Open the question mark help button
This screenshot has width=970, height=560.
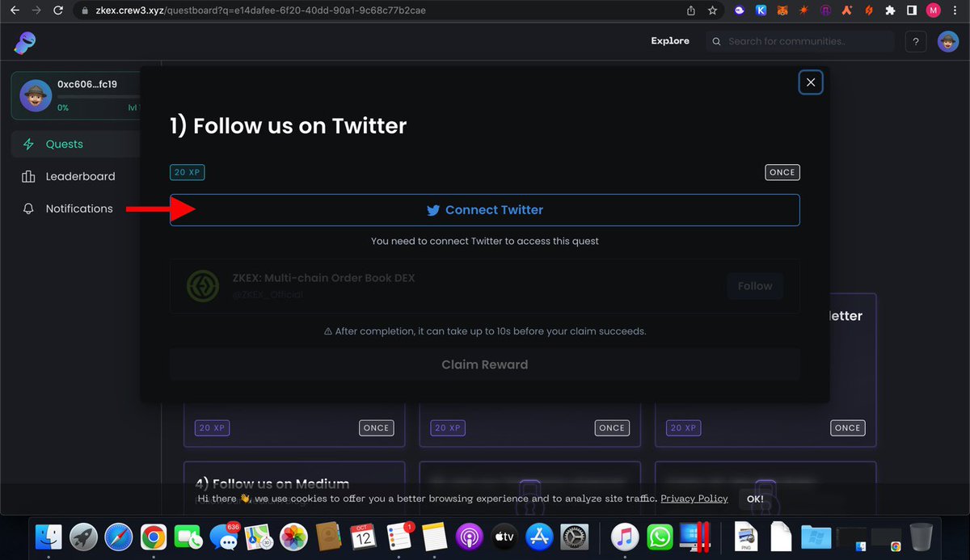[x=916, y=41]
